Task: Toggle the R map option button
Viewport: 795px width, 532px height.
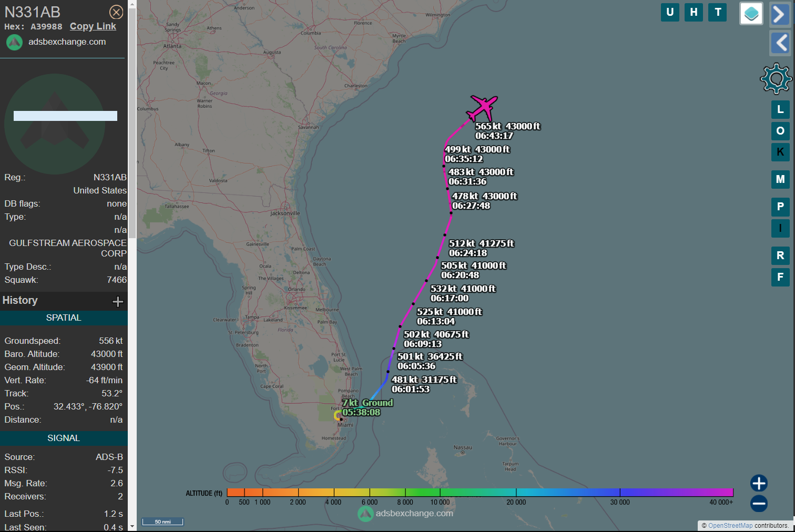Action: pos(780,255)
